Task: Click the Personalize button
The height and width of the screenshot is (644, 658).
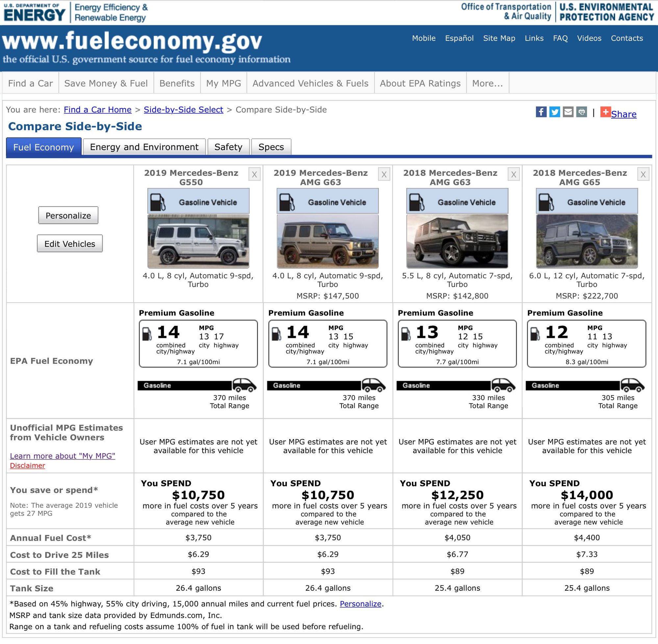Action: point(68,216)
